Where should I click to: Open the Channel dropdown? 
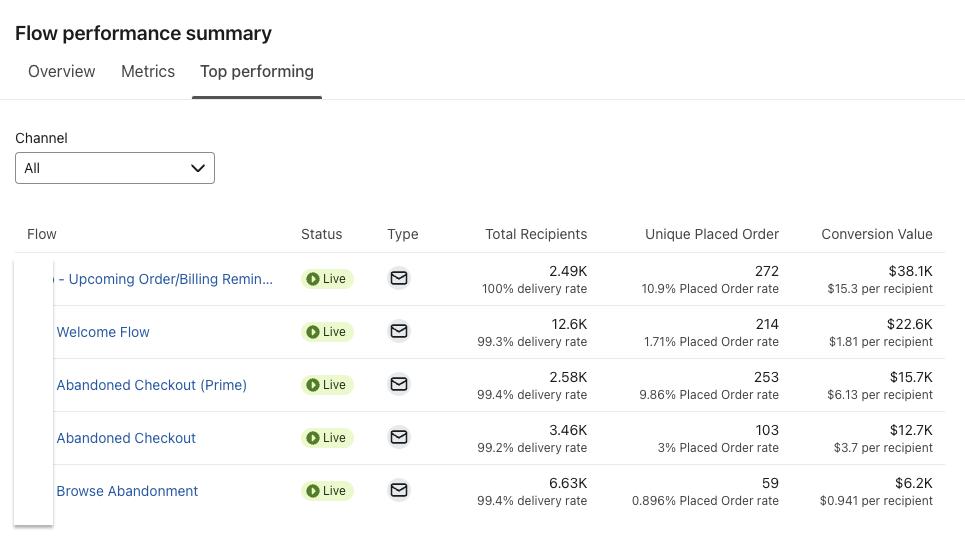click(115, 168)
